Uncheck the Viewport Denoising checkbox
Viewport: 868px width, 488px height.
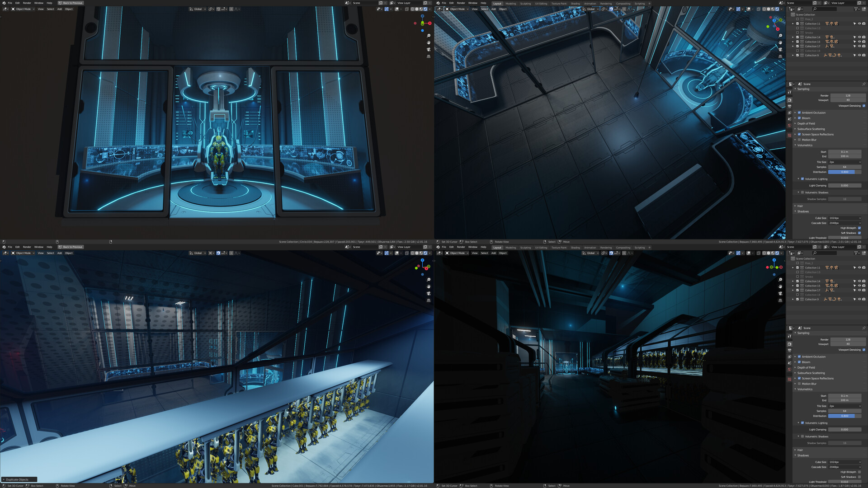pos(863,106)
